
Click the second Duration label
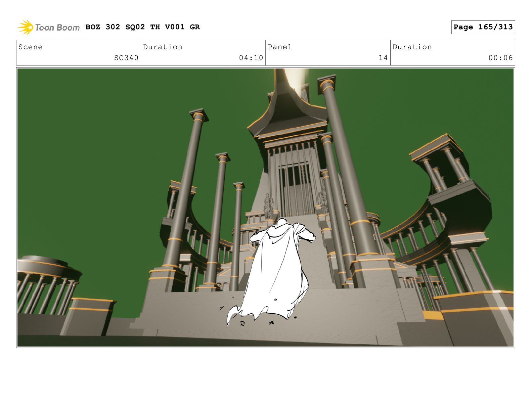click(x=412, y=47)
